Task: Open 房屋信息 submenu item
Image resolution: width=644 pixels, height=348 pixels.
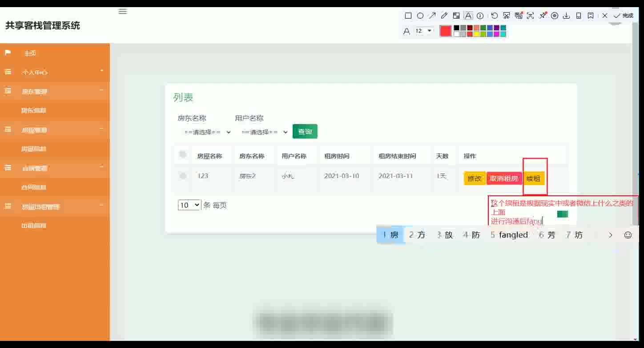Action: tap(34, 149)
